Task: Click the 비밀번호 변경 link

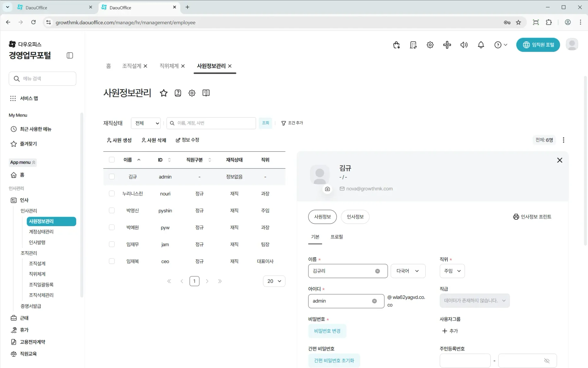Action: 327,331
